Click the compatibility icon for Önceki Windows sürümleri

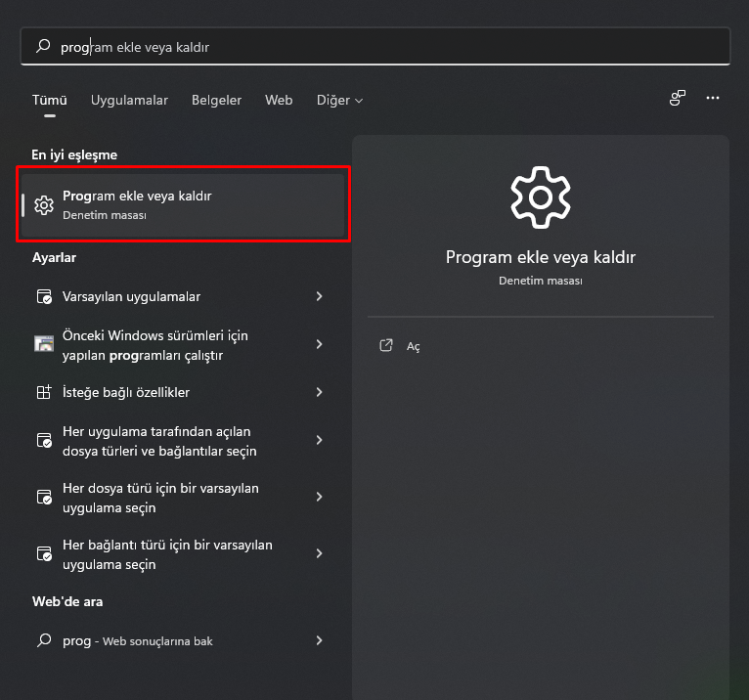[x=43, y=344]
